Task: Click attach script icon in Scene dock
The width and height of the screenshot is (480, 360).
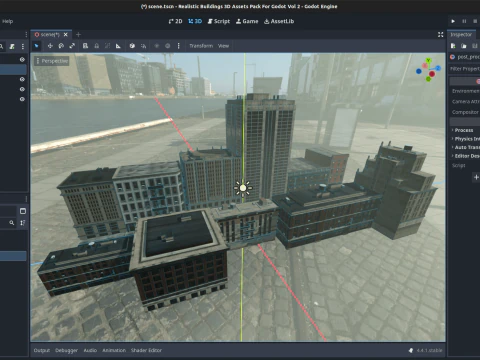Action: pyautogui.click(x=12, y=46)
